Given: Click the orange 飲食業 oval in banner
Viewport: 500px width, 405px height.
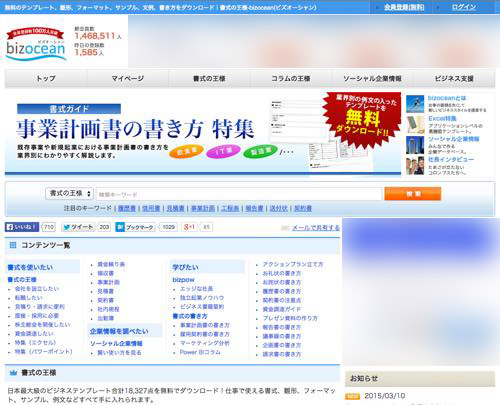Looking at the screenshot, I should click(186, 152).
